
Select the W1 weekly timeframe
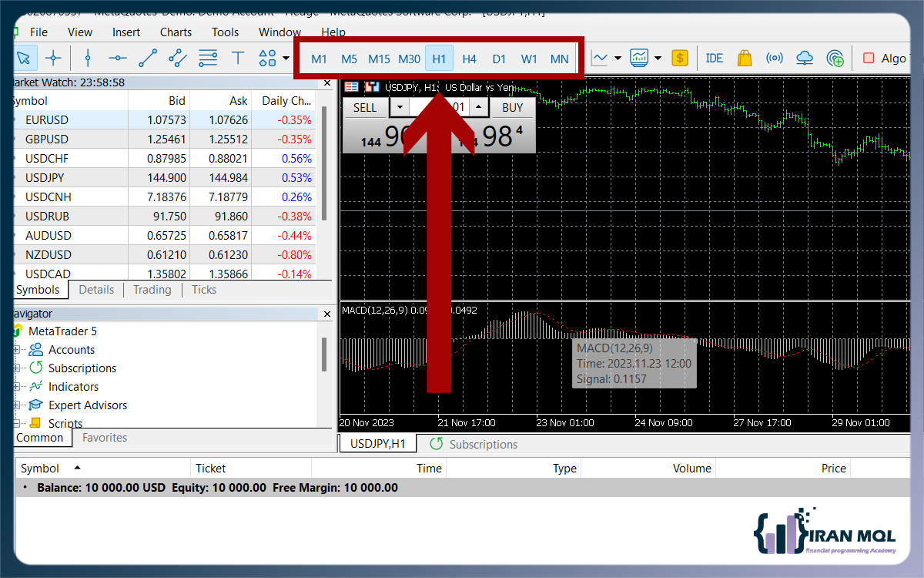(x=529, y=59)
